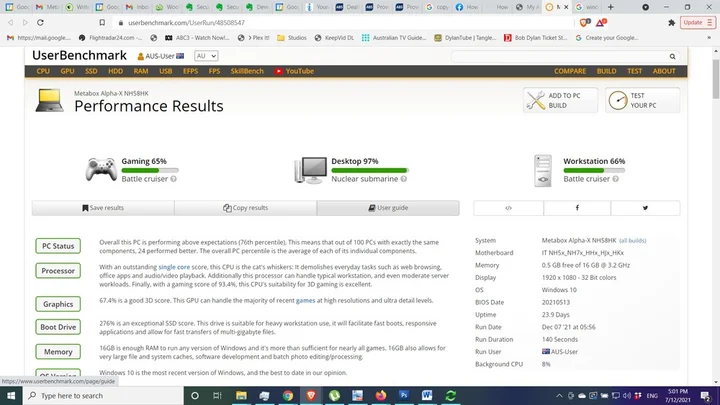Screen dimensions: 720x405
Task: Click the desktop computer icon
Action: 310,170
